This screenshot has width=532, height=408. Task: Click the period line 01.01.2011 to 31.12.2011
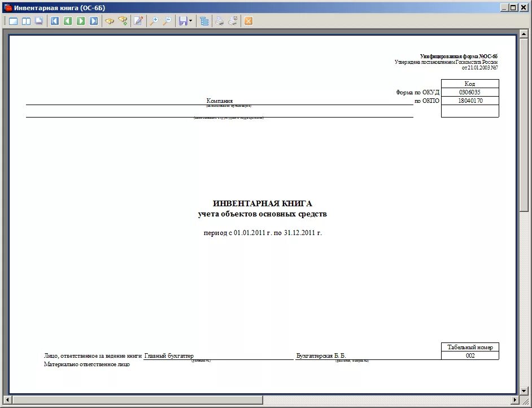(x=262, y=233)
